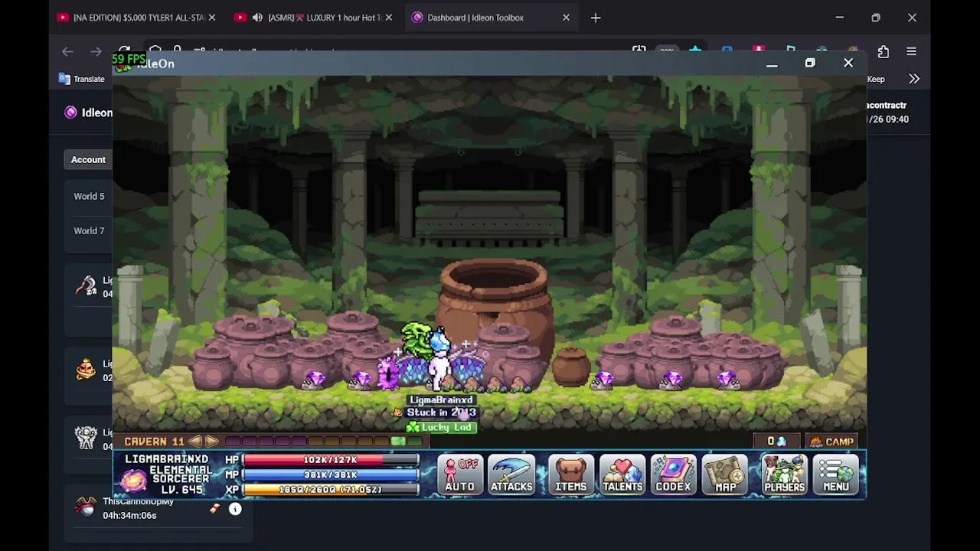The image size is (980, 551).
Task: Open the world MAP
Action: tap(725, 474)
